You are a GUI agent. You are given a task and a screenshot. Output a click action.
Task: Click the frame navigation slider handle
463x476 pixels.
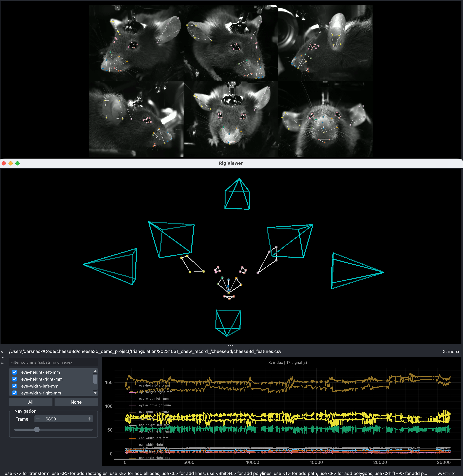point(37,430)
